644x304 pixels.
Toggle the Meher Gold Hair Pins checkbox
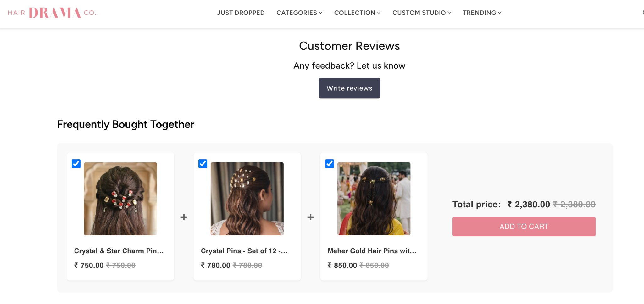[330, 164]
